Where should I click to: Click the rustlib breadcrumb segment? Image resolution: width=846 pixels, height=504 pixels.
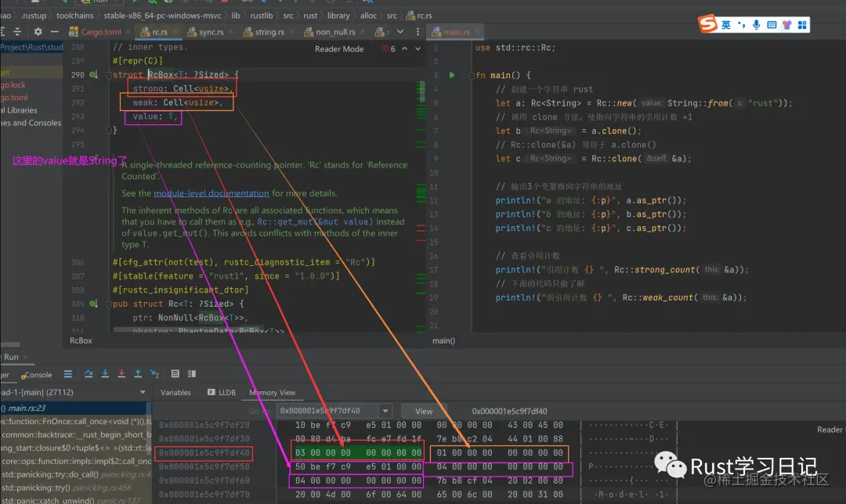pos(261,15)
